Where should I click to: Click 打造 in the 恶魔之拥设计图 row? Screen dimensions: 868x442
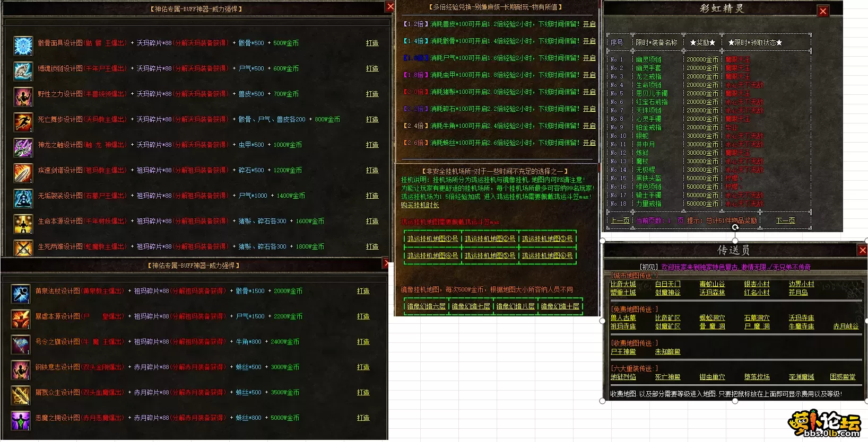(363, 418)
